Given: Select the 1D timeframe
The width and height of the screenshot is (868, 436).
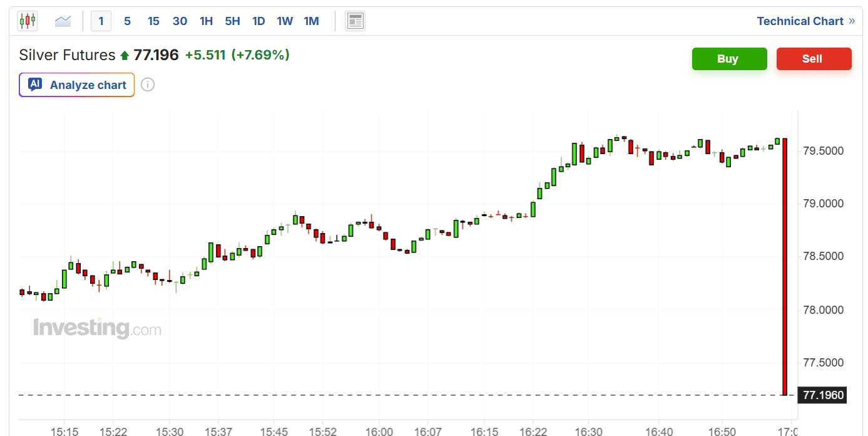Looking at the screenshot, I should pyautogui.click(x=258, y=21).
